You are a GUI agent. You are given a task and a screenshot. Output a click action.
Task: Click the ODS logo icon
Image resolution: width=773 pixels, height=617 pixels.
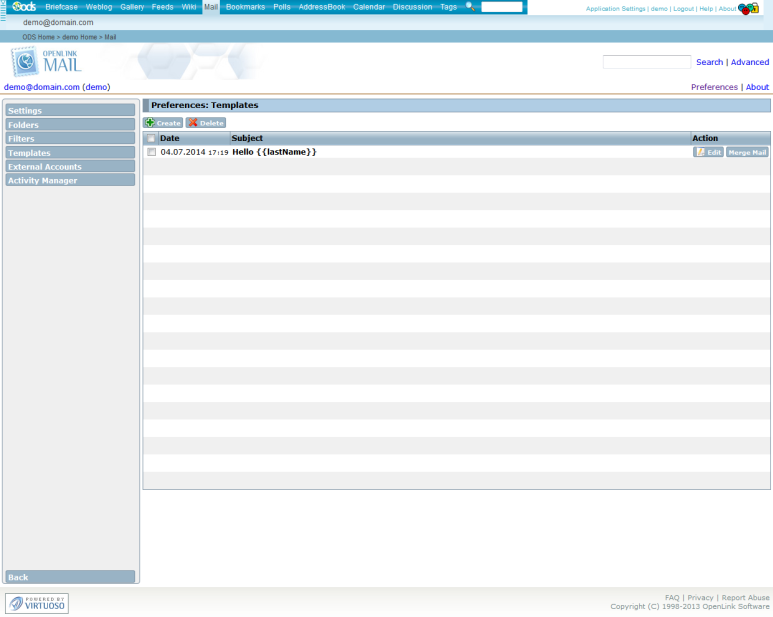pos(23,7)
